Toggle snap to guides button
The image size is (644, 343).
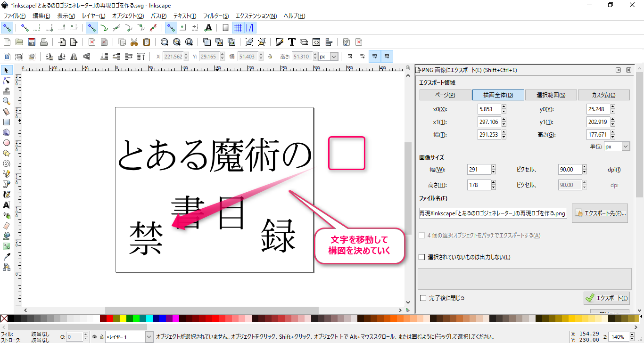click(250, 27)
